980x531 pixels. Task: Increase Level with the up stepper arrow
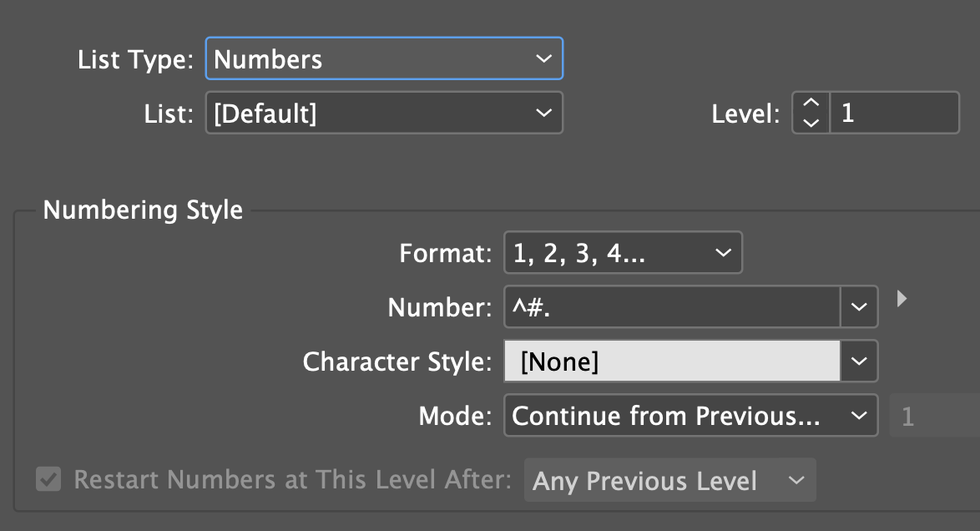point(811,104)
